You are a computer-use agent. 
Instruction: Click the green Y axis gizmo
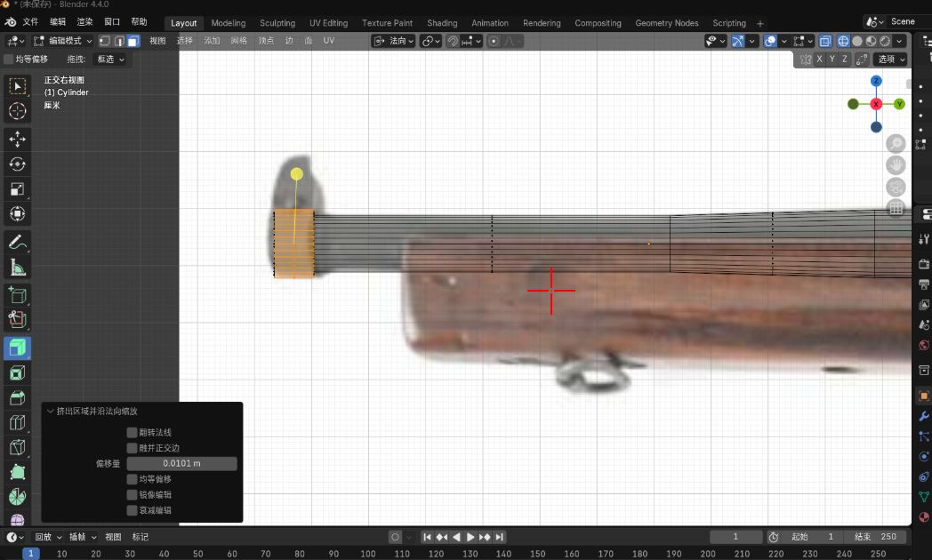point(899,104)
